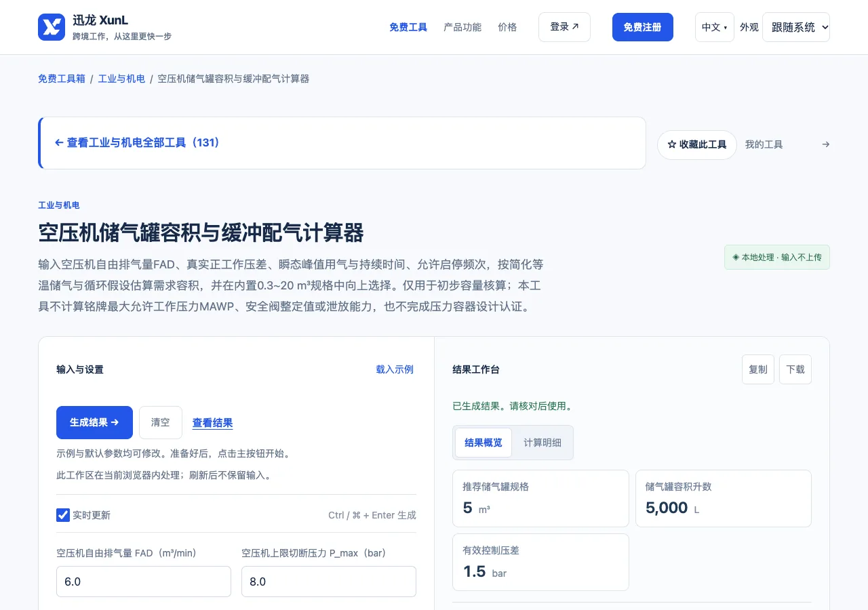868x610 pixels.
Task: Click the 登录 button
Action: tap(564, 27)
